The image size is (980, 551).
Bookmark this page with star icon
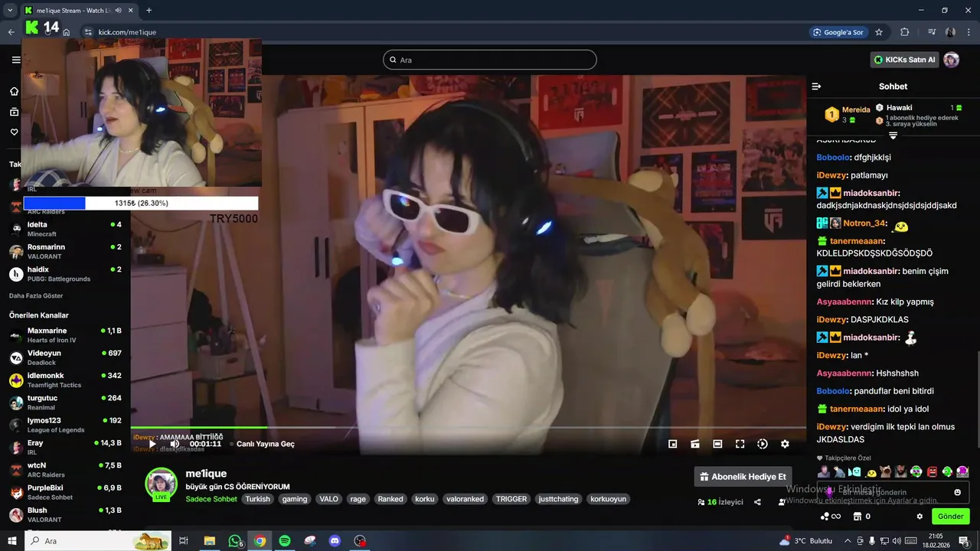coord(879,32)
